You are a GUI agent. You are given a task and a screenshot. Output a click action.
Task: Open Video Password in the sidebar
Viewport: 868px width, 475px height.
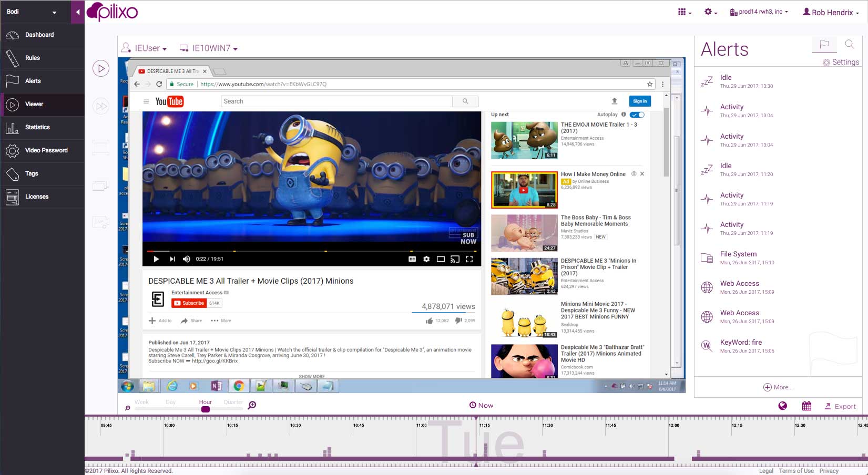coord(42,150)
